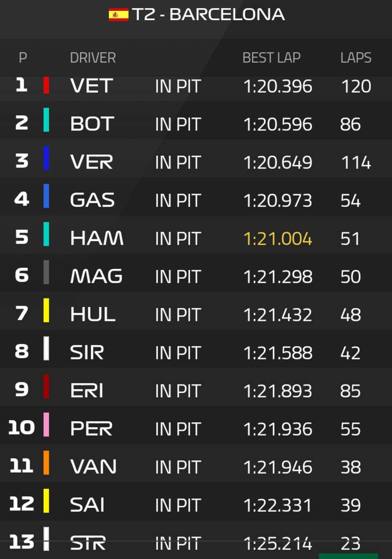Sort by the LAPS column header
Image resolution: width=392 pixels, height=559 pixels.
click(x=356, y=58)
